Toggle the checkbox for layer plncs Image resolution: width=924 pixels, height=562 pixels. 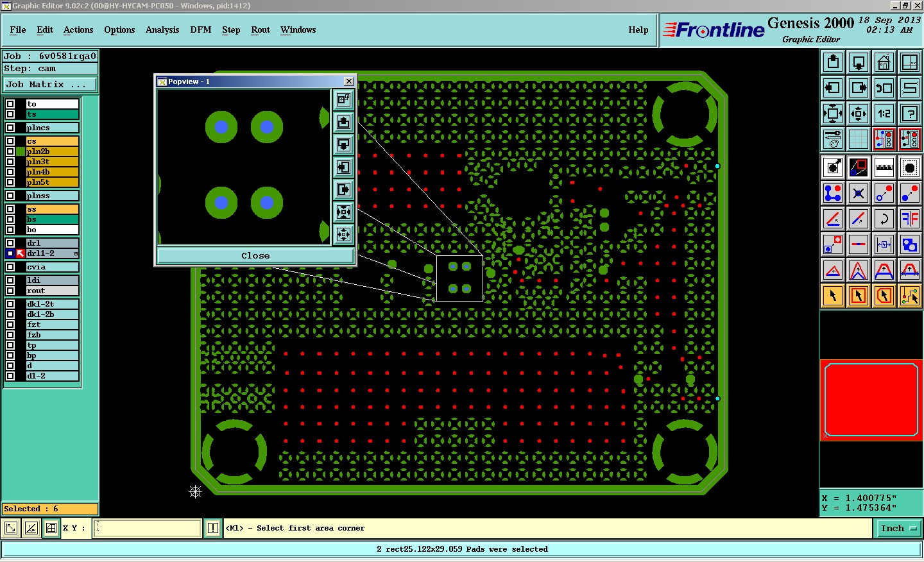click(10, 128)
